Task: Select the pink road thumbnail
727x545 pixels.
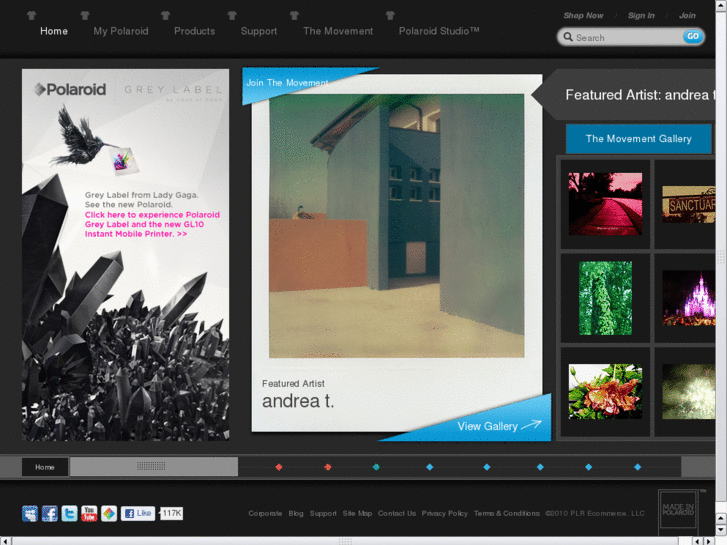Action: [605, 204]
